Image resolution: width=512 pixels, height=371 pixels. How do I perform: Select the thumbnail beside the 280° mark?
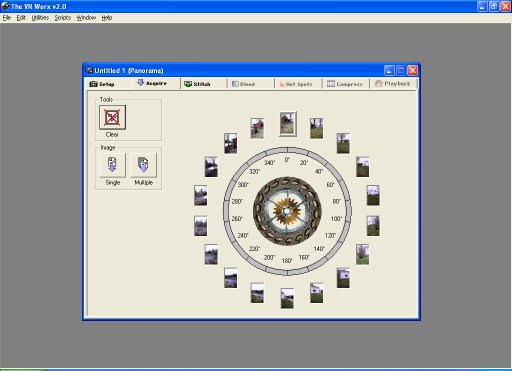(201, 195)
